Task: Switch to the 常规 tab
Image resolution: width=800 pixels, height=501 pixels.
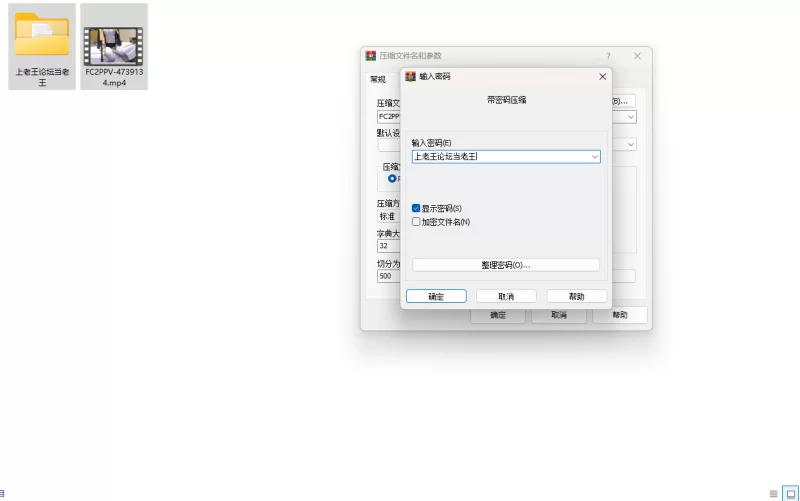Action: point(378,79)
